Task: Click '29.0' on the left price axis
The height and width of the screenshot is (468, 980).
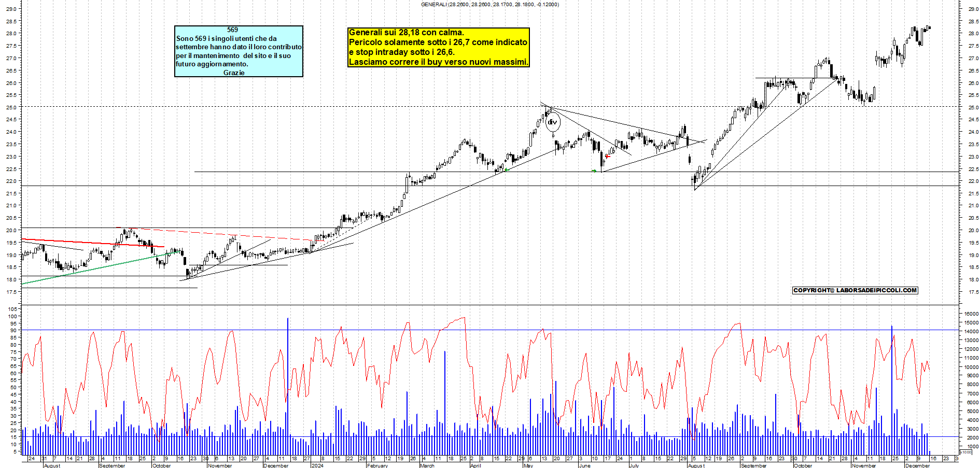Action: tap(12, 9)
